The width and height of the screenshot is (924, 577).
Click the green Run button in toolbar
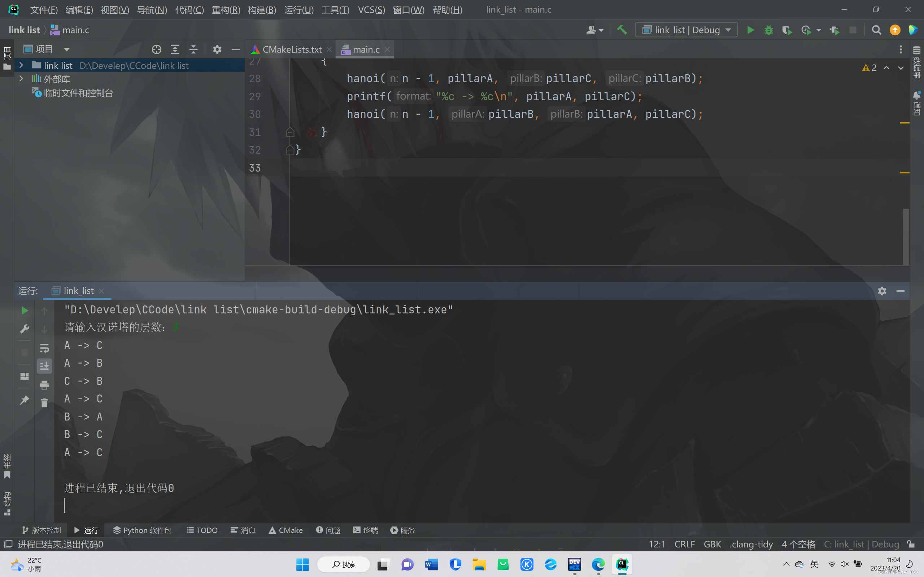pos(750,30)
